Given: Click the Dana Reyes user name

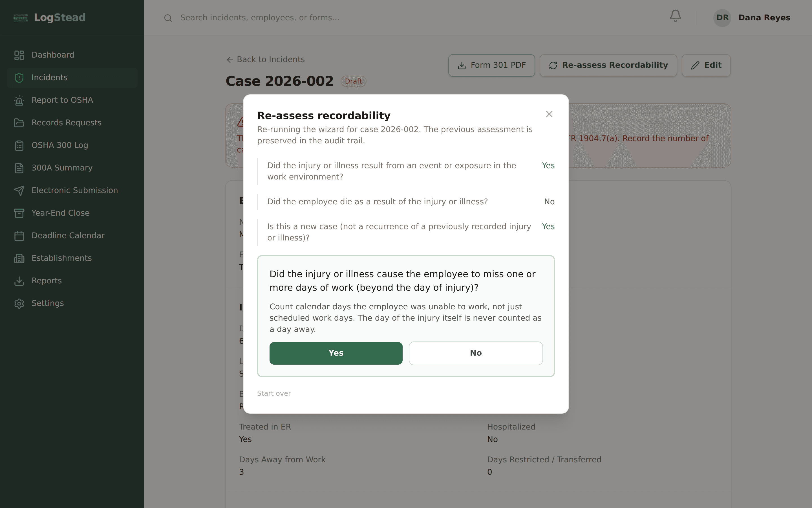Looking at the screenshot, I should click(x=764, y=18).
